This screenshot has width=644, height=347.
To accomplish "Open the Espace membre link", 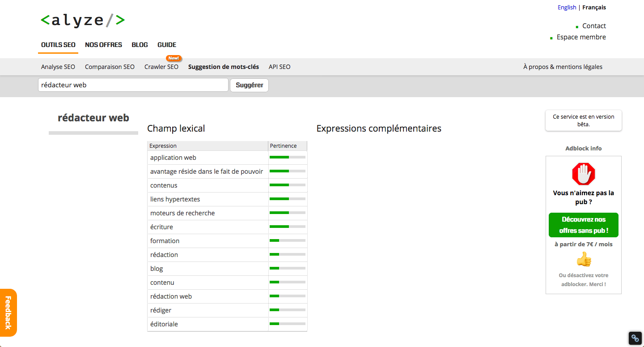I will (581, 37).
